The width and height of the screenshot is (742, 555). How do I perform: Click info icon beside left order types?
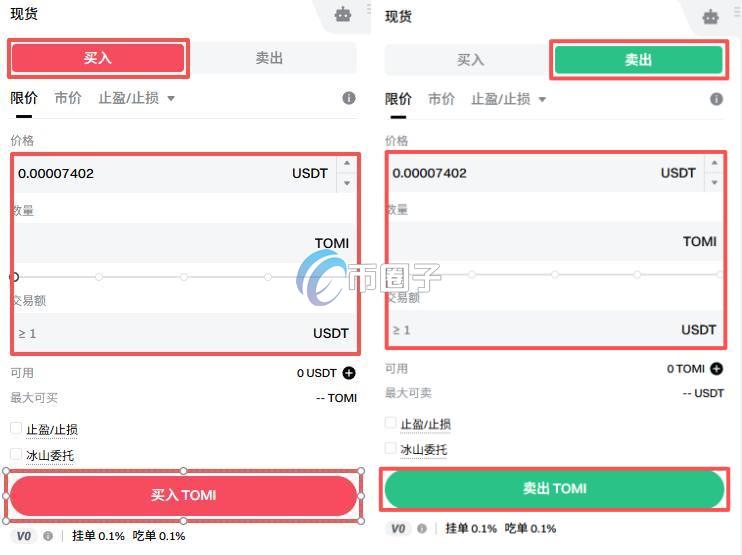pos(349,98)
